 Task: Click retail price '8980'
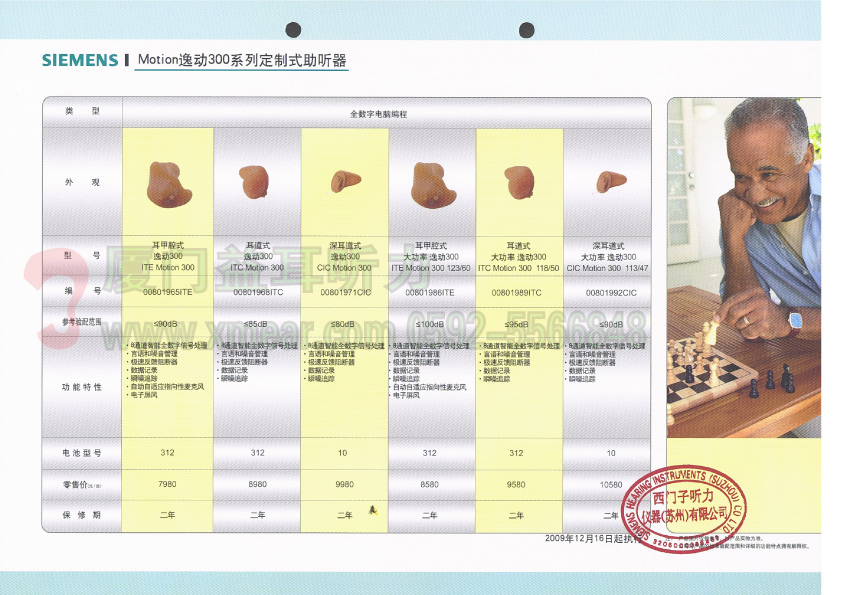pyautogui.click(x=258, y=484)
